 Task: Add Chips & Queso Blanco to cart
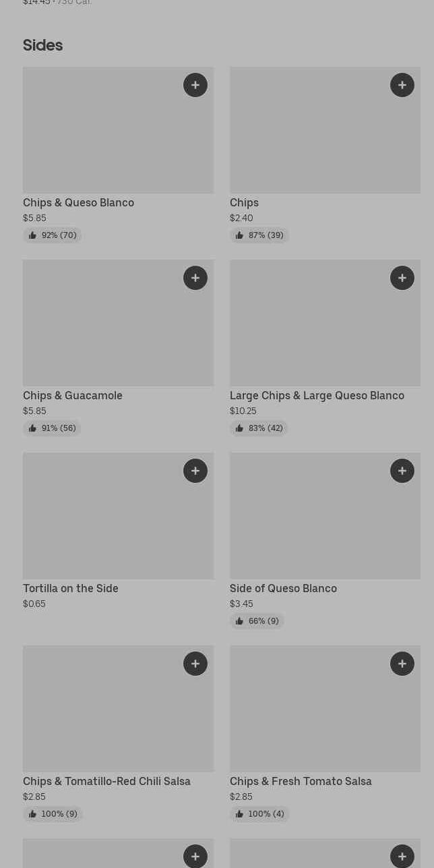pyautogui.click(x=195, y=85)
